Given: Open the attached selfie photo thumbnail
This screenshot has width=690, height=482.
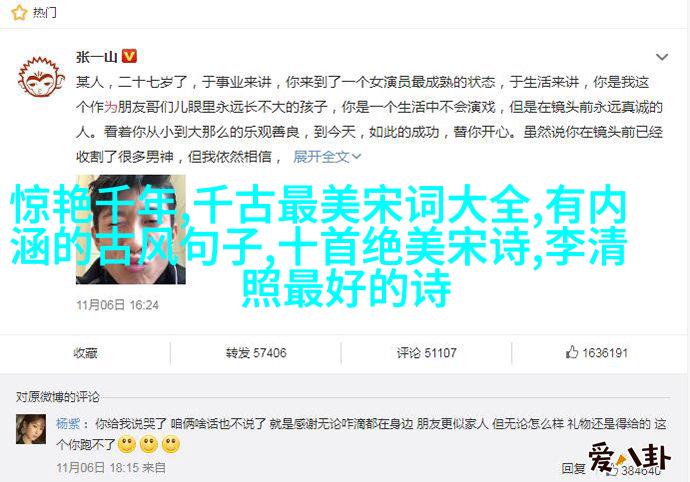Looking at the screenshot, I should coord(131,229).
